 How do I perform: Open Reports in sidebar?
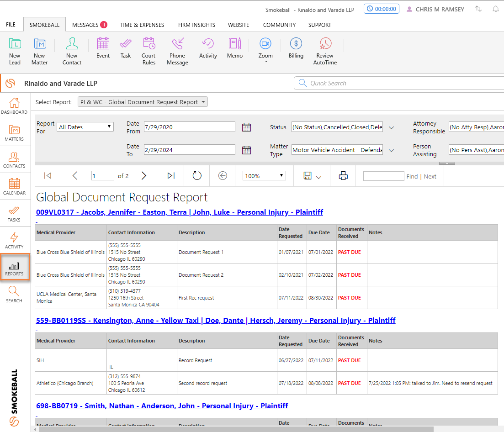tap(14, 268)
